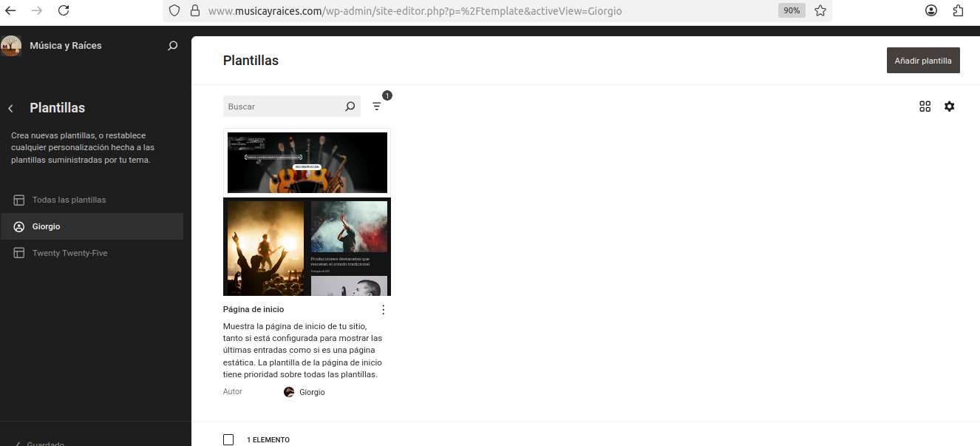The width and height of the screenshot is (980, 446).
Task: Open the command palette search icon in sidebar
Action: (x=173, y=46)
